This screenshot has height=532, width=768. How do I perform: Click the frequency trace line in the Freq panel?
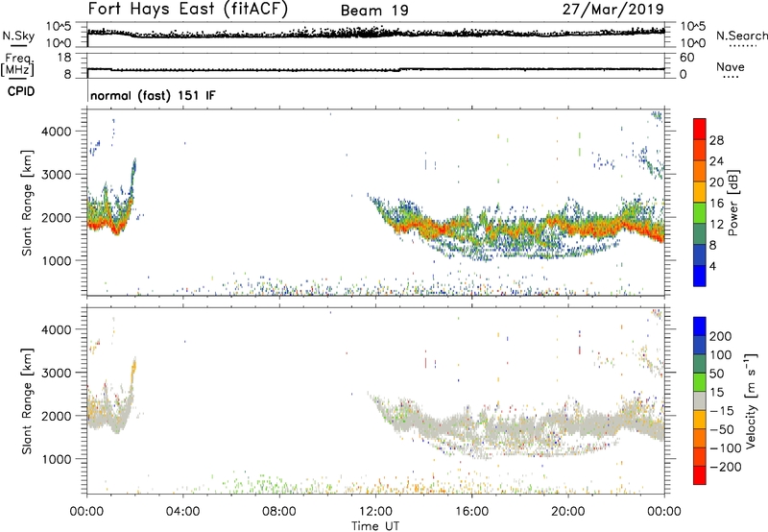[x=375, y=69]
